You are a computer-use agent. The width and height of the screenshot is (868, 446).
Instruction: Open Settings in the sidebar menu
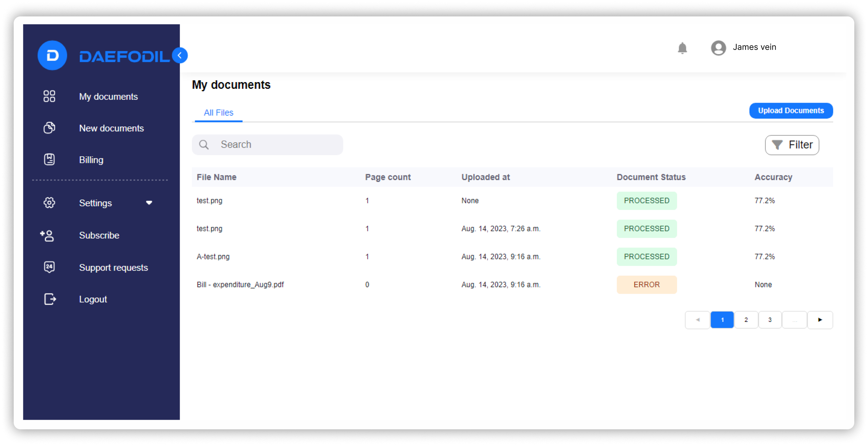95,203
